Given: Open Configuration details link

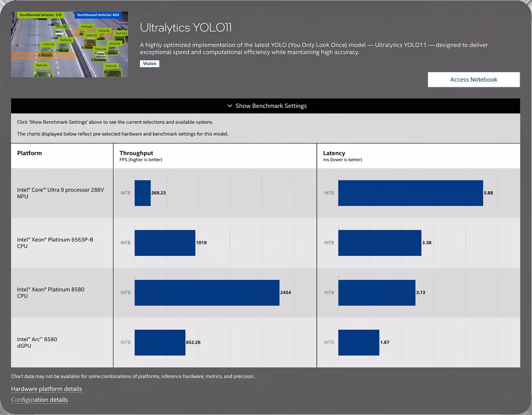Looking at the screenshot, I should pos(39,400).
